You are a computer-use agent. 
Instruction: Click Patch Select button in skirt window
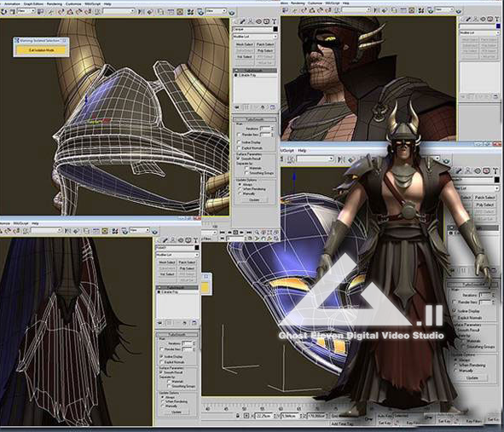click(x=187, y=262)
